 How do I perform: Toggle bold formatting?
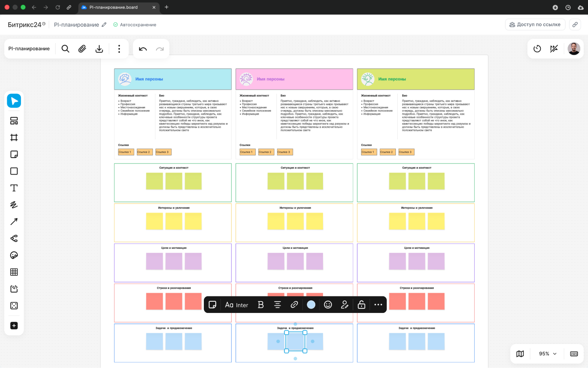coord(261,305)
